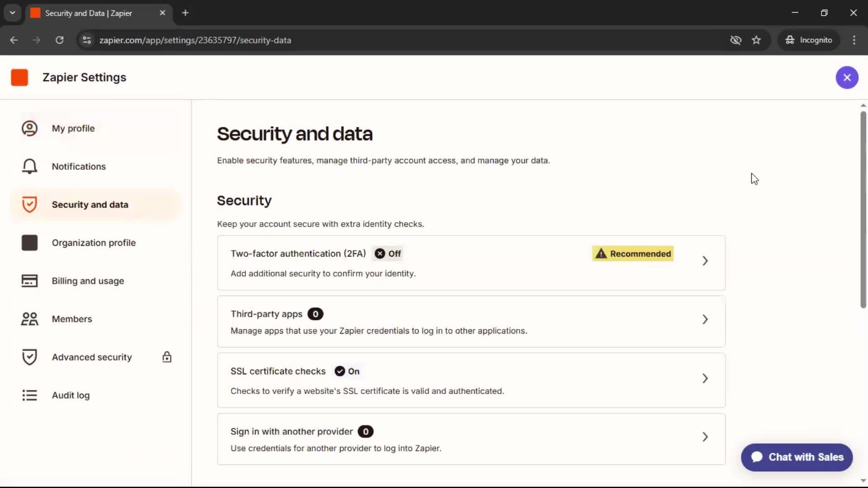Viewport: 868px width, 488px height.
Task: Open the tab search dropdown arrow
Action: pyautogui.click(x=13, y=13)
